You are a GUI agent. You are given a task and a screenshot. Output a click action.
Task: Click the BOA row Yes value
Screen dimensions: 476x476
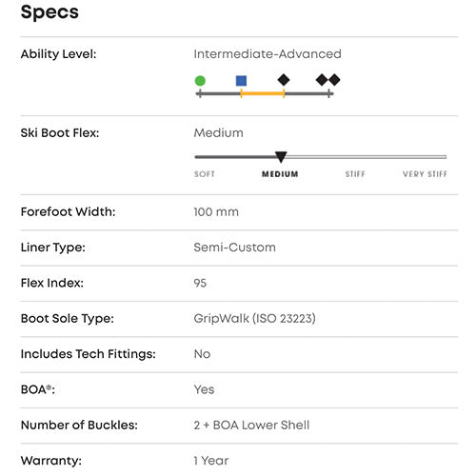tap(204, 389)
